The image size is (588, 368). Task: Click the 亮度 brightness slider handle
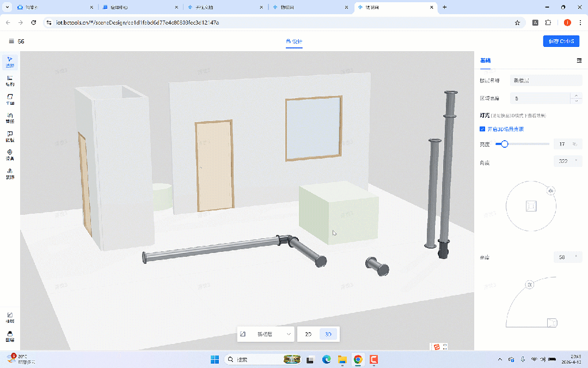click(x=504, y=144)
